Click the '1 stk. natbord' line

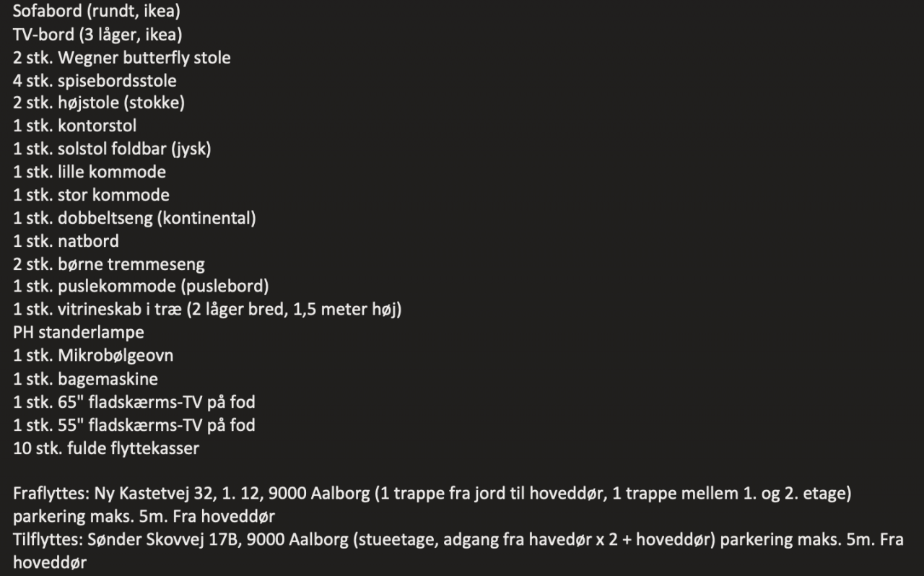[x=66, y=241]
